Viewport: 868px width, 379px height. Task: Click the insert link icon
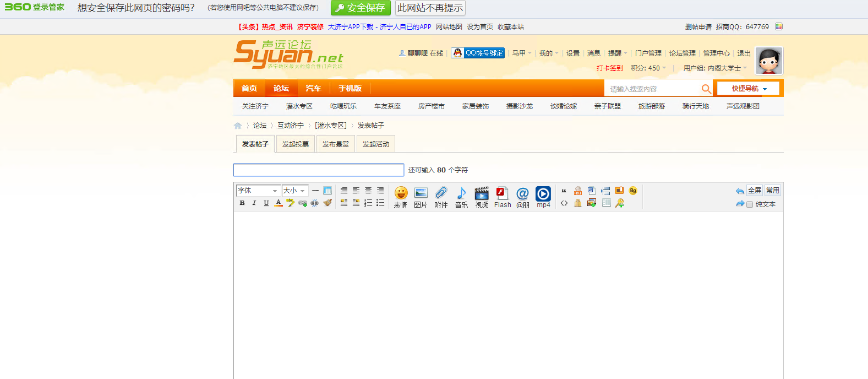click(303, 203)
